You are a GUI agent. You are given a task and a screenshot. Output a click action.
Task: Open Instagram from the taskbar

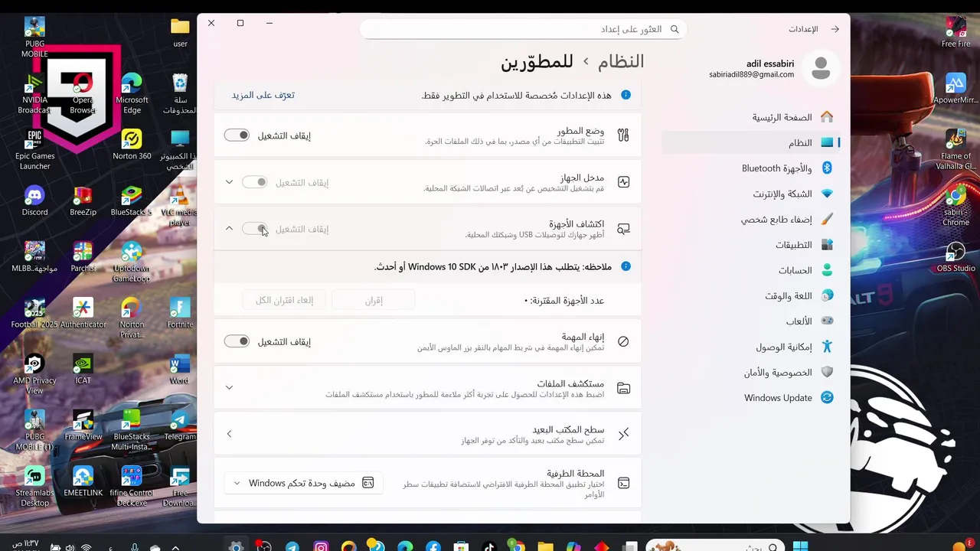321,546
